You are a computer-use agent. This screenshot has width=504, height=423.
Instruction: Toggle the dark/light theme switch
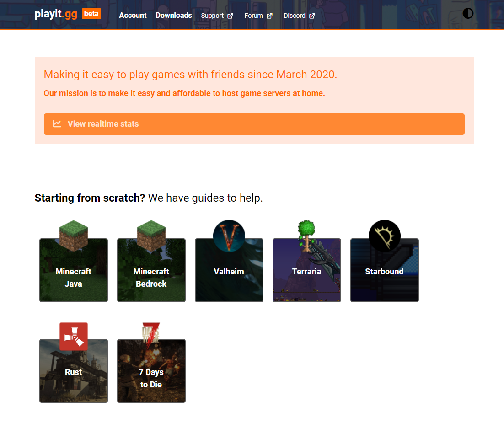click(x=468, y=13)
